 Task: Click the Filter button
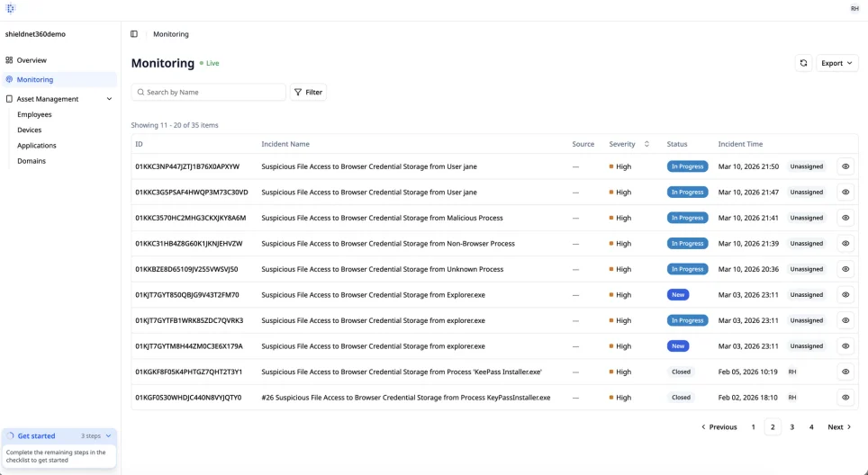[308, 93]
